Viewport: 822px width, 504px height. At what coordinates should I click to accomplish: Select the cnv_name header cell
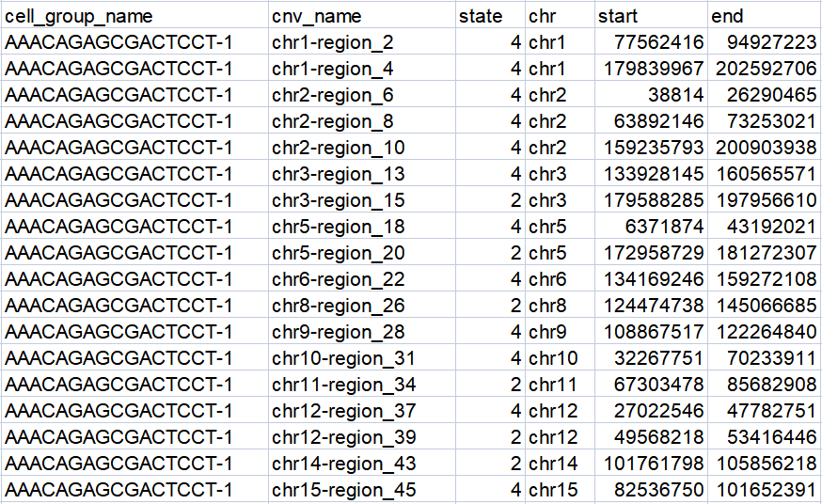(362, 15)
